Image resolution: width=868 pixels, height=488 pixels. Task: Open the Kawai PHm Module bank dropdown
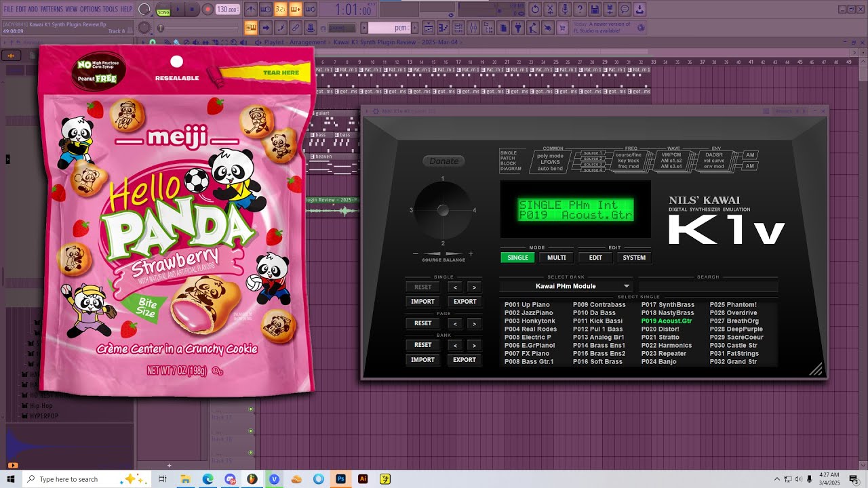point(566,286)
